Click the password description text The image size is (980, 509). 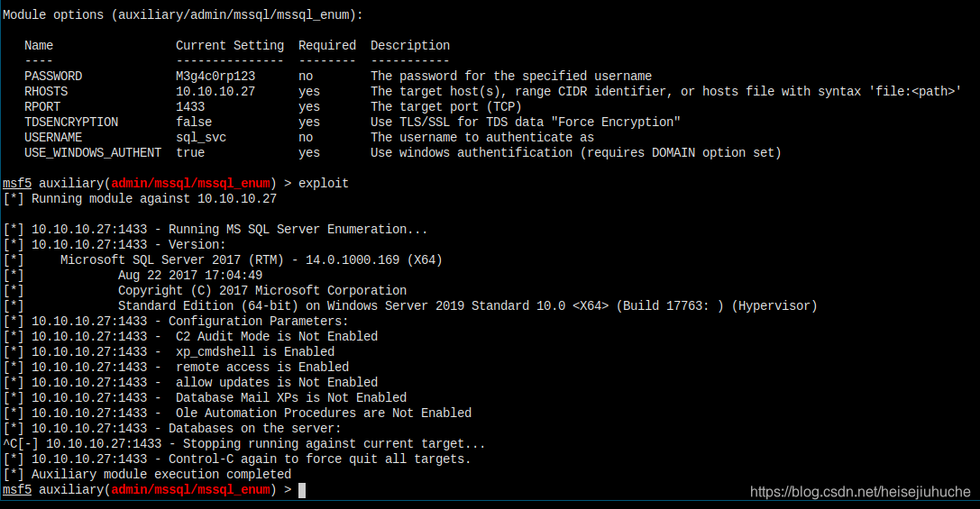tap(511, 77)
